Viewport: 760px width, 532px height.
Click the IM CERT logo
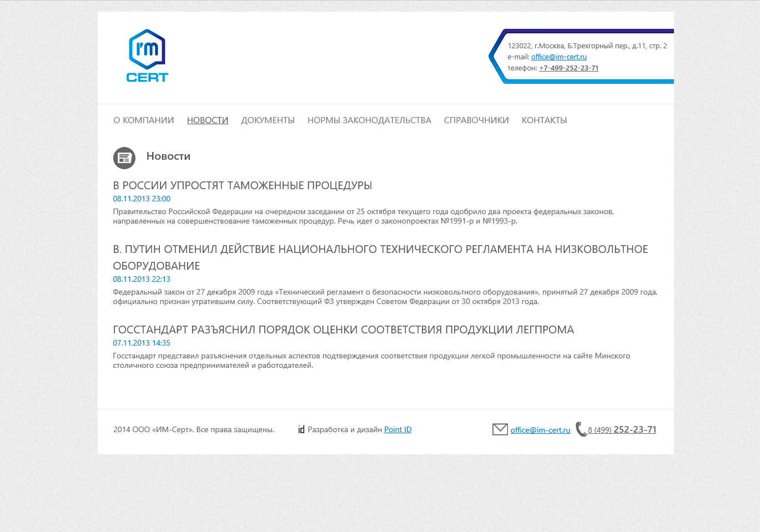[x=147, y=56]
